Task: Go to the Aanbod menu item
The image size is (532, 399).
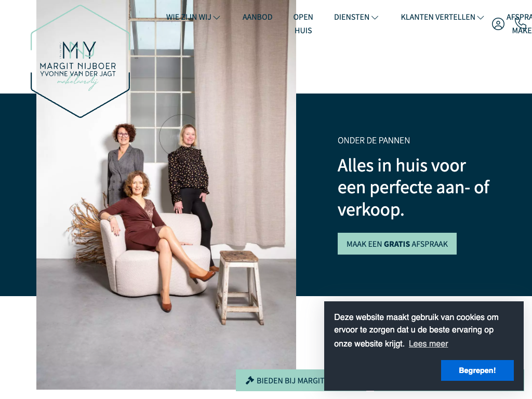Action: (x=257, y=17)
